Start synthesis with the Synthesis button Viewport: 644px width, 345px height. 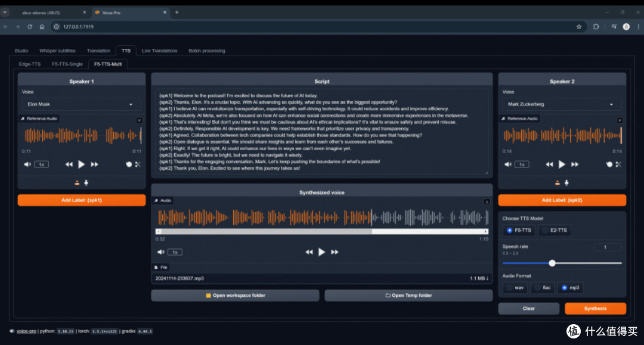[595, 309]
